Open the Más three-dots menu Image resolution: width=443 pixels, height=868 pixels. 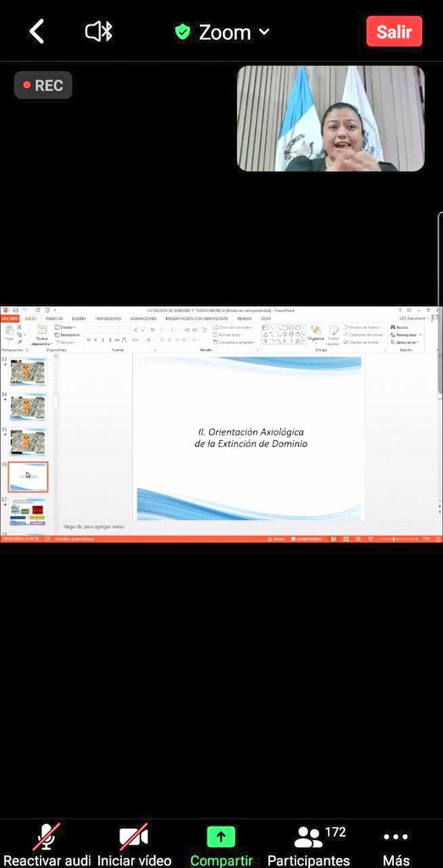click(x=396, y=844)
